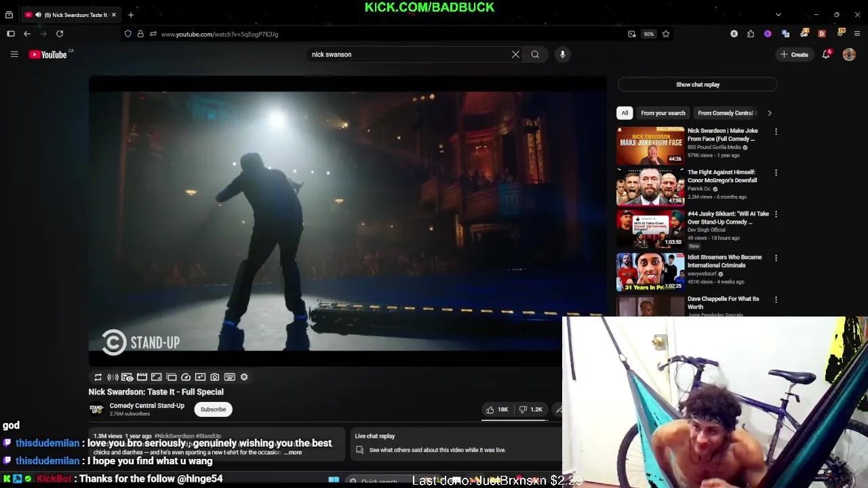Screen dimensions: 868x488
Task: Bookmark this page with the star
Action: pyautogui.click(x=666, y=34)
